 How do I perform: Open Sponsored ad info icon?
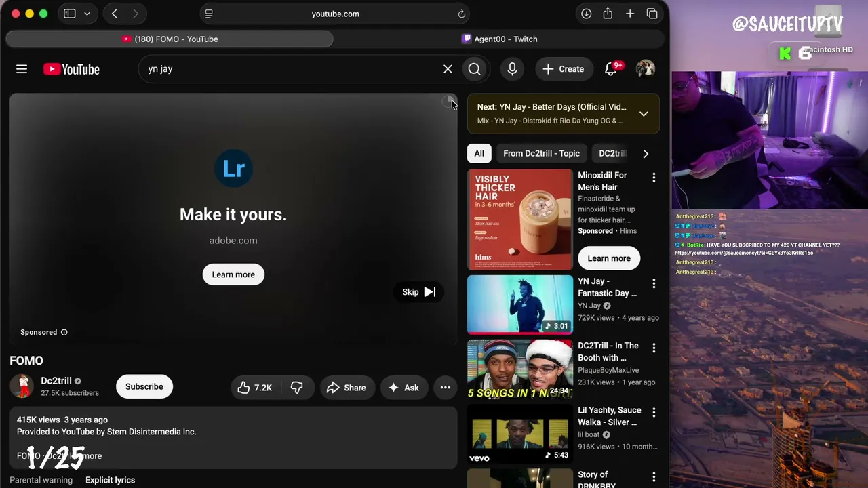[64, 332]
